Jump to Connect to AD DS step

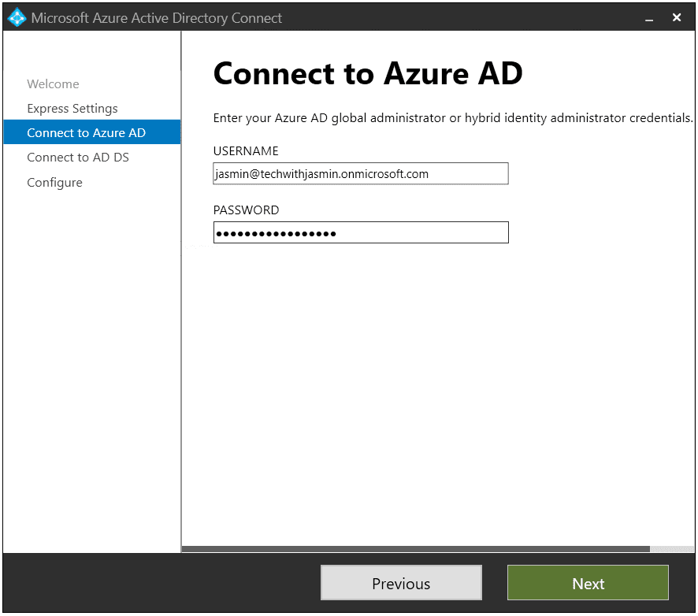78,157
